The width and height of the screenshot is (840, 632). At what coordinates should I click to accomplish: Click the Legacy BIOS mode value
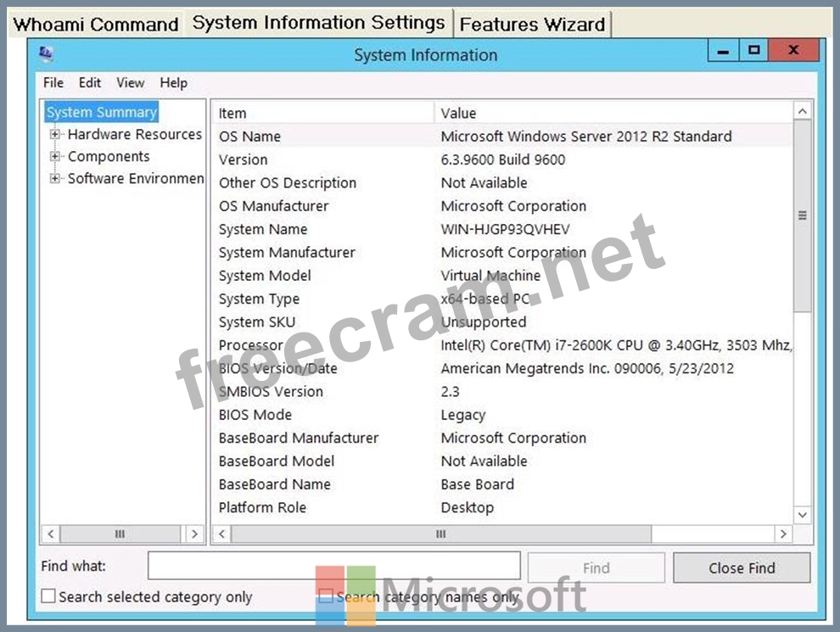pyautogui.click(x=463, y=415)
